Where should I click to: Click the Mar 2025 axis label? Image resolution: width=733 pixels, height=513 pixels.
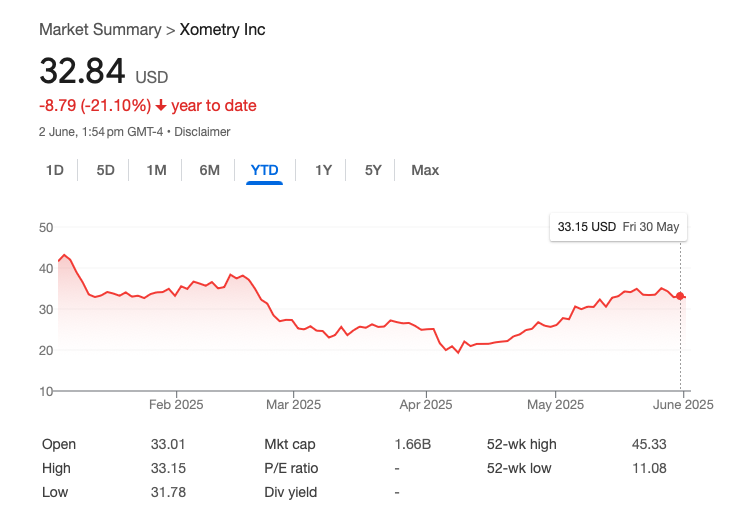click(x=294, y=405)
